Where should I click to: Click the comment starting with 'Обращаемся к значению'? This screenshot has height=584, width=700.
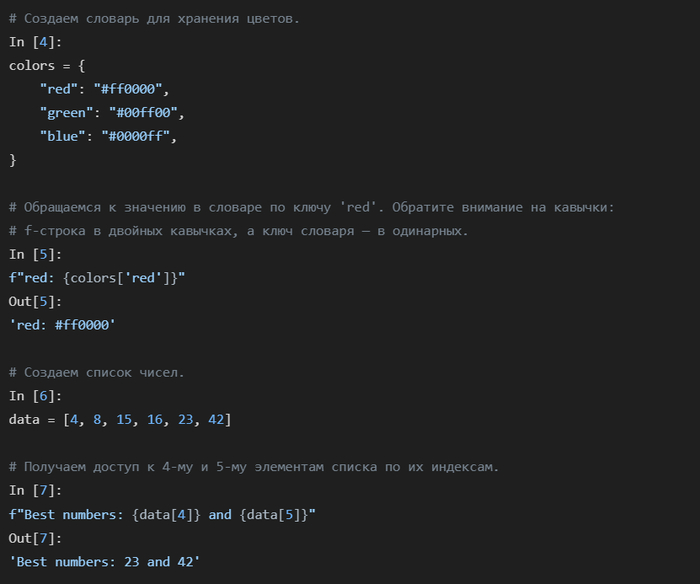click(311, 207)
